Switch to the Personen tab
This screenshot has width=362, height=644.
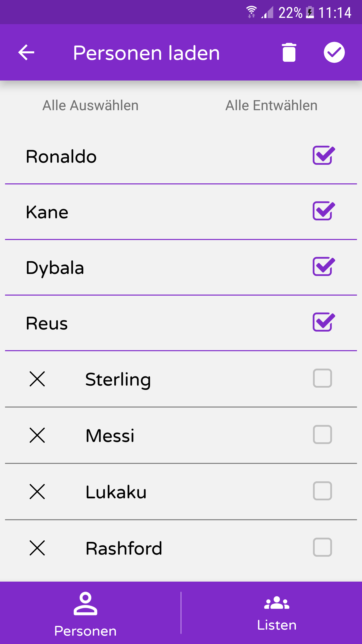coord(85,613)
